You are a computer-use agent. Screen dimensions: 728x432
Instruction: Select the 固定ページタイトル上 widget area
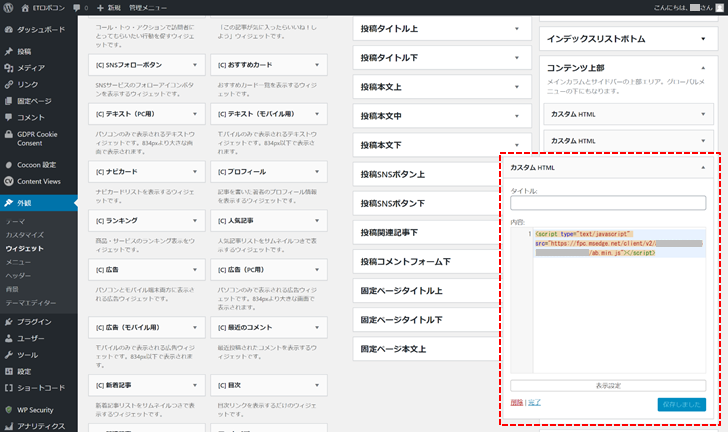point(426,291)
